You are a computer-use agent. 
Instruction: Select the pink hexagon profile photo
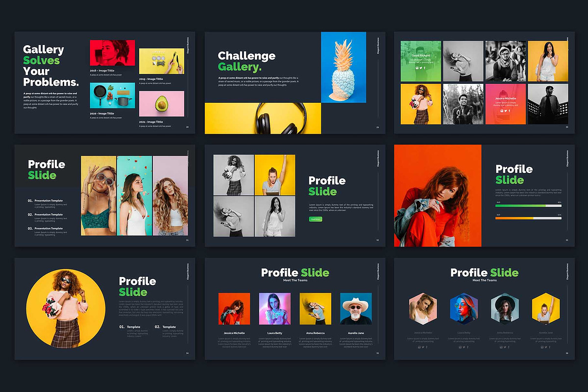click(x=422, y=309)
